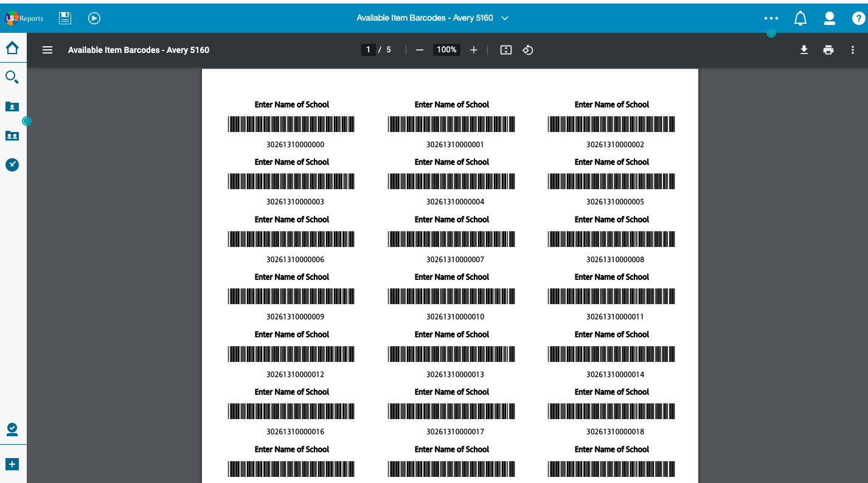Click the page number input field
Image resolution: width=868 pixels, height=483 pixels.
[x=368, y=50]
